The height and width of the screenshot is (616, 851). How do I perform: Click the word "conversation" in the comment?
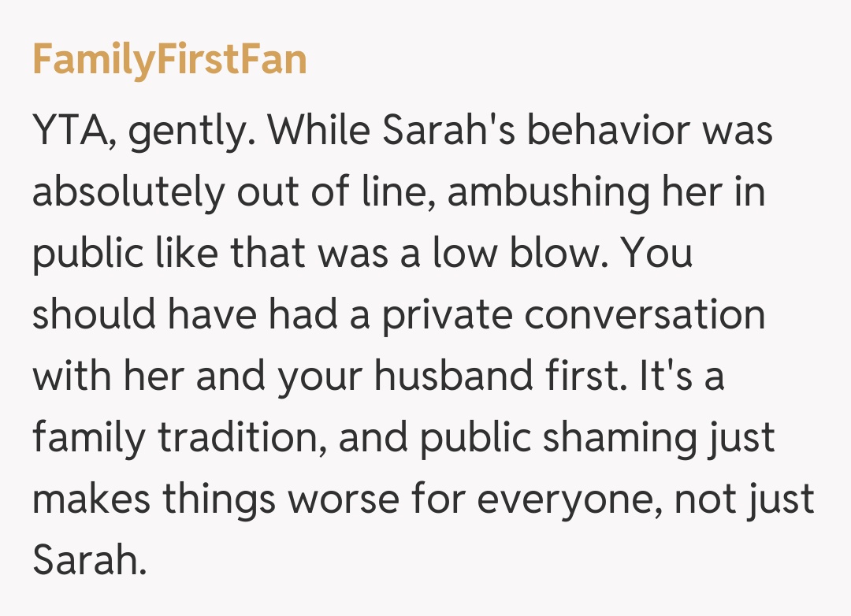[x=645, y=316]
